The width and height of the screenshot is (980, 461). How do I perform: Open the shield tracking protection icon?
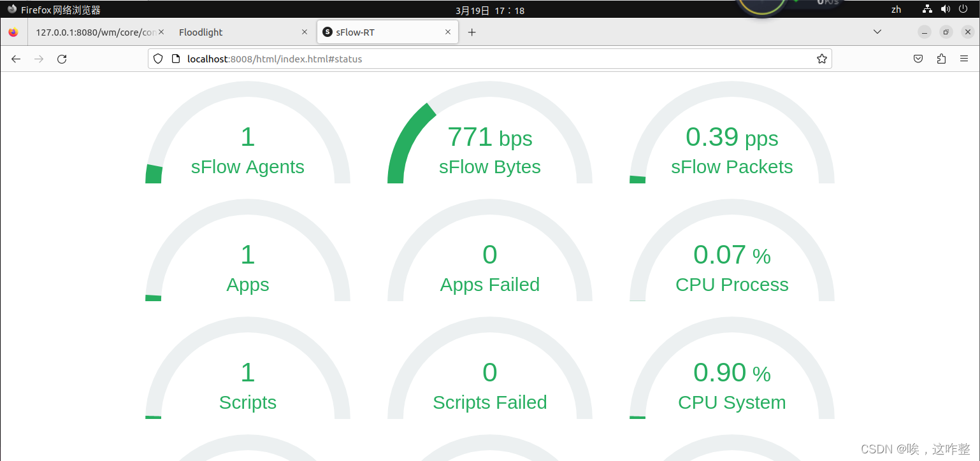pos(158,59)
